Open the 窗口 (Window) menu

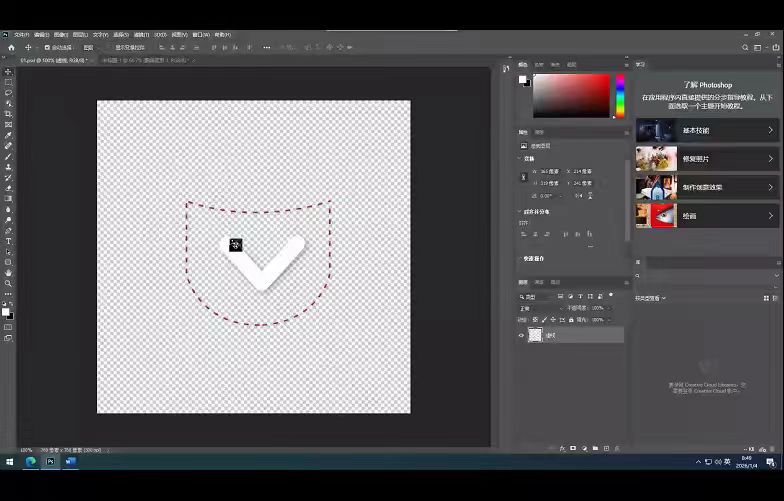[199, 34]
